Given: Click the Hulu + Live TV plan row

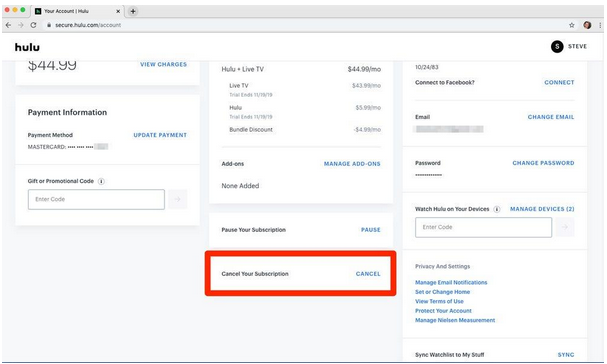Looking at the screenshot, I should tap(301, 69).
